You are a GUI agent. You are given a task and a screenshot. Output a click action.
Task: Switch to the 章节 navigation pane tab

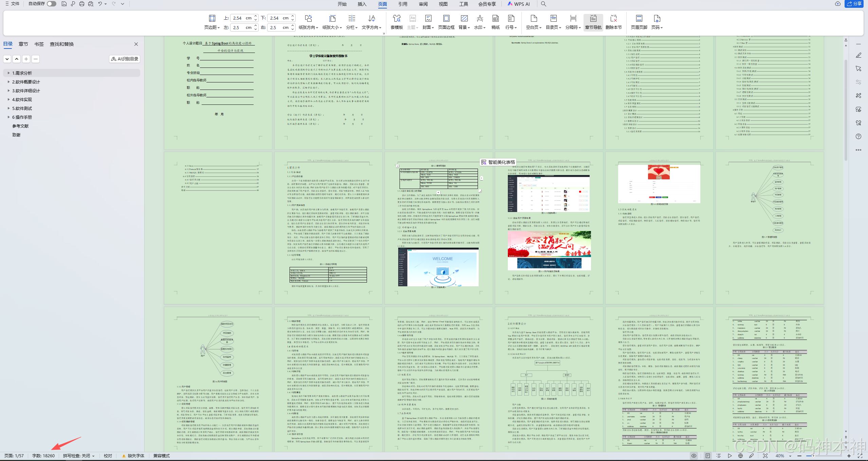tap(23, 44)
